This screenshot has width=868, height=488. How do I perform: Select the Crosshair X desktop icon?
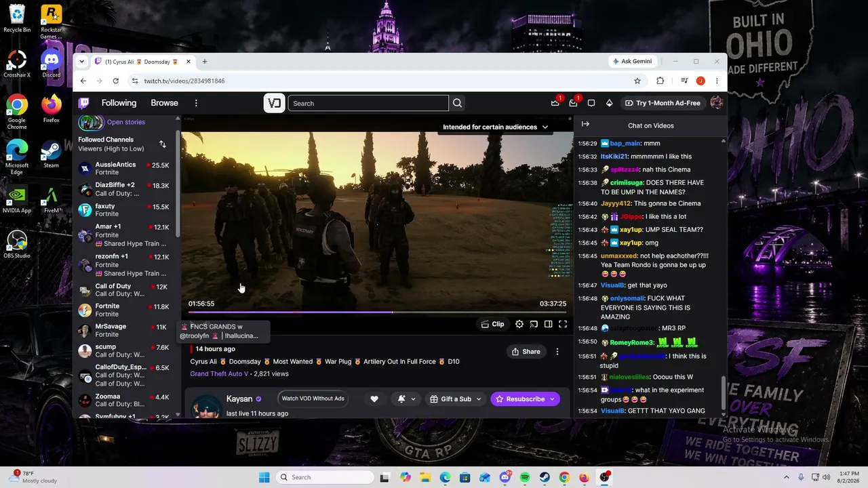point(17,64)
